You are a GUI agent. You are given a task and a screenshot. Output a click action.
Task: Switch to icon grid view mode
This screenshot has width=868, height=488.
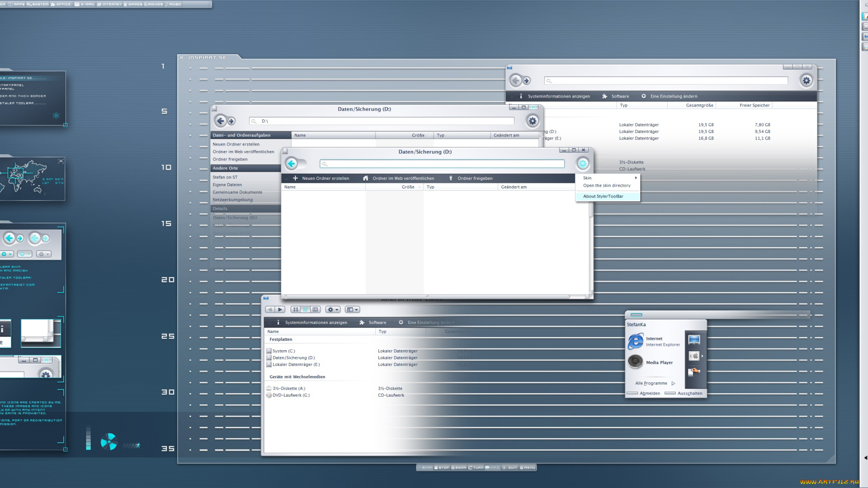296,310
